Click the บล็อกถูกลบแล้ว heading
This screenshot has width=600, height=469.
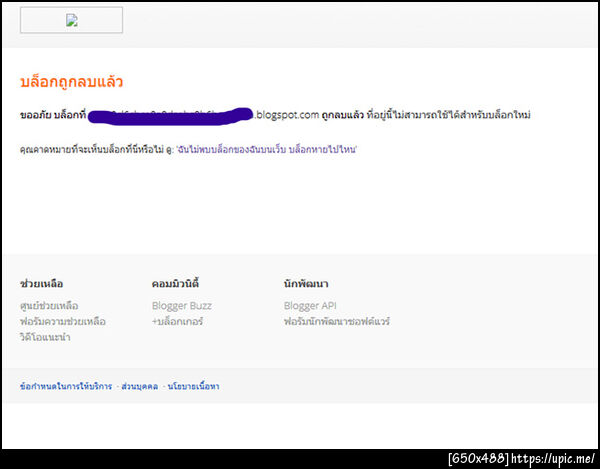(71, 82)
